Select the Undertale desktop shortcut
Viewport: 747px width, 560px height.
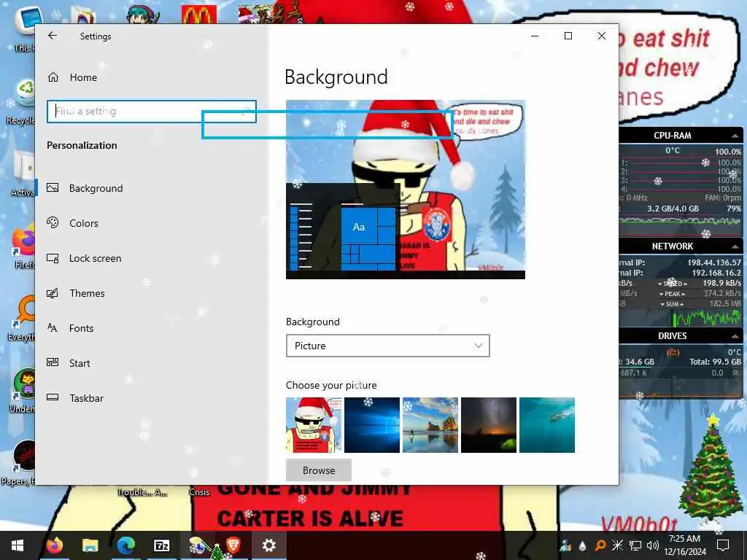[x=21, y=391]
